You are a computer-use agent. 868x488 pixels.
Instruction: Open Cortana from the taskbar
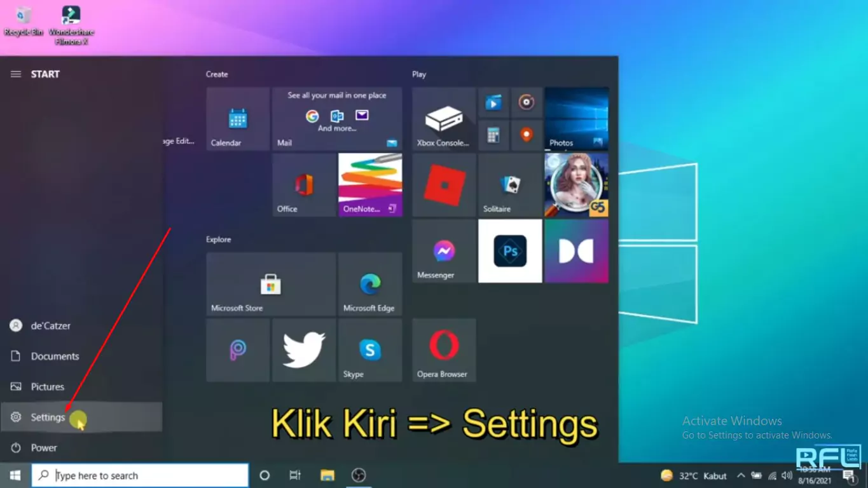click(x=265, y=475)
